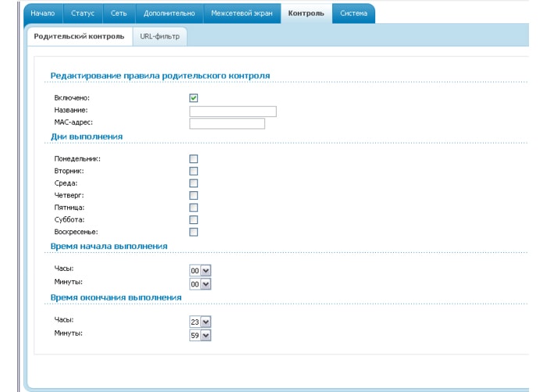Image resolution: width=547 pixels, height=392 pixels.
Task: Click the Дни выполнения section heading
Action: 87,137
